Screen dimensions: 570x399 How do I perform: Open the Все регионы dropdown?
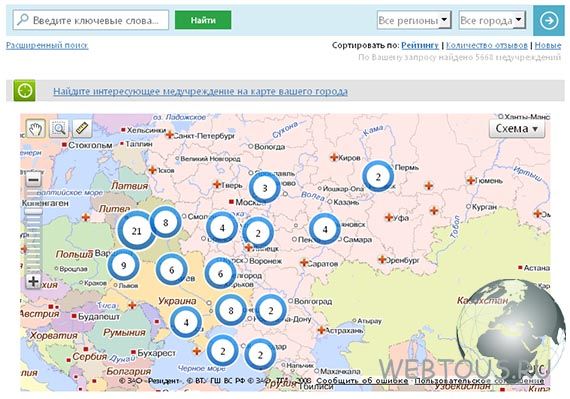[414, 20]
